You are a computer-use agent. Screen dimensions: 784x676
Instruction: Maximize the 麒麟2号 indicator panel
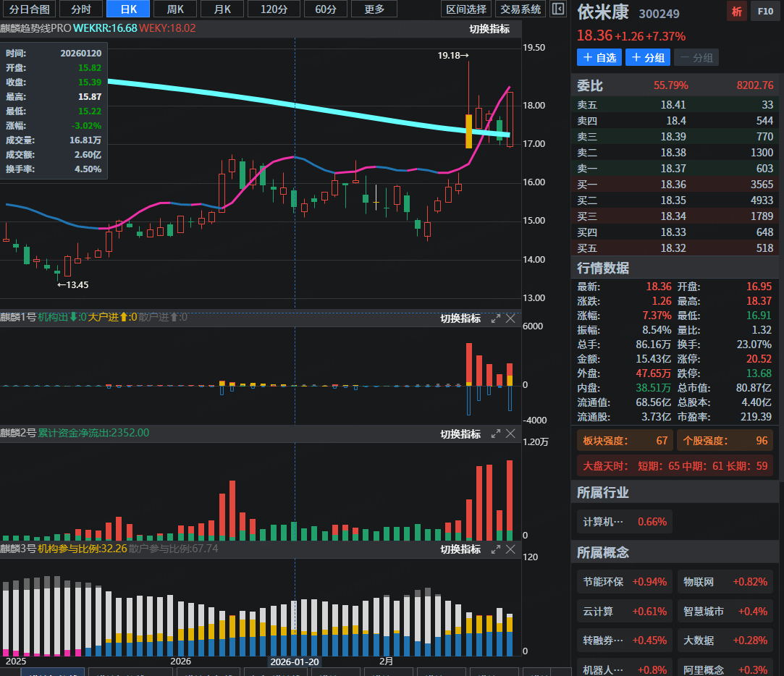click(x=496, y=434)
